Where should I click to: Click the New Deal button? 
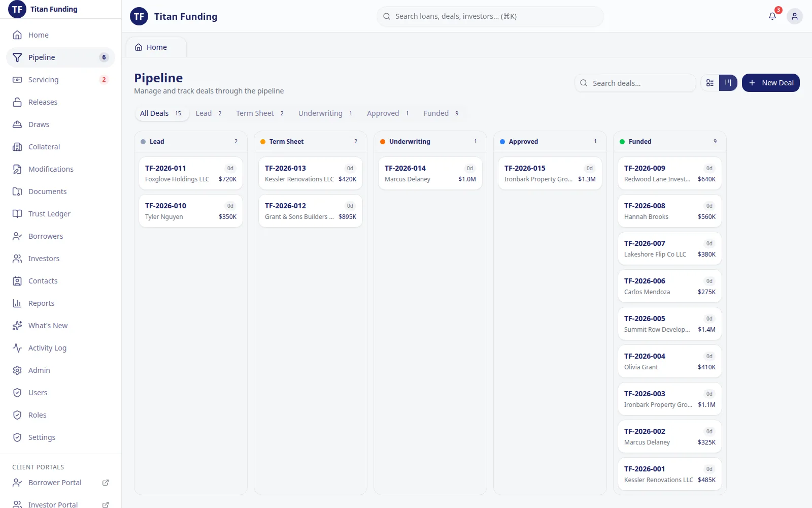pos(771,83)
